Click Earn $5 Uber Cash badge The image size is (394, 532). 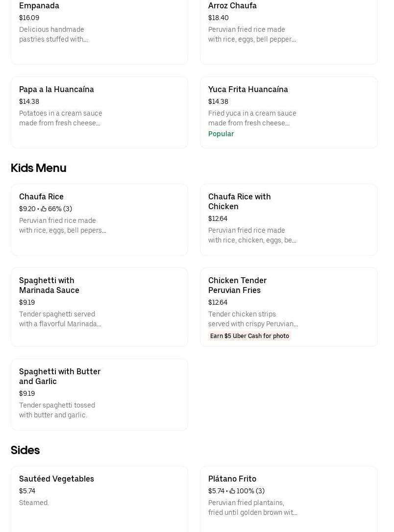pos(249,336)
